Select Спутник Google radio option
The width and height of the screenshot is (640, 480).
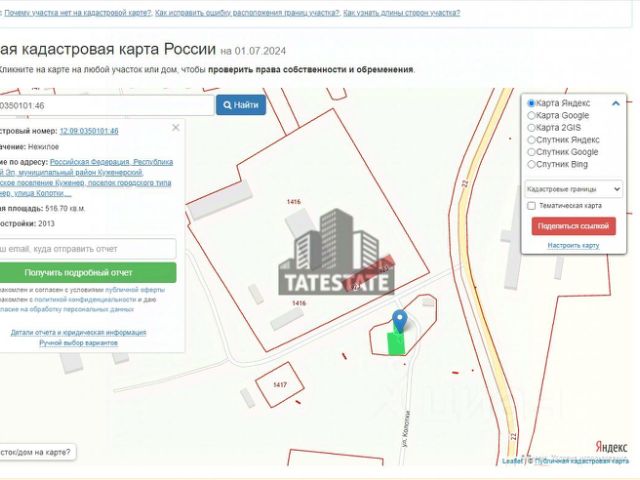point(531,152)
